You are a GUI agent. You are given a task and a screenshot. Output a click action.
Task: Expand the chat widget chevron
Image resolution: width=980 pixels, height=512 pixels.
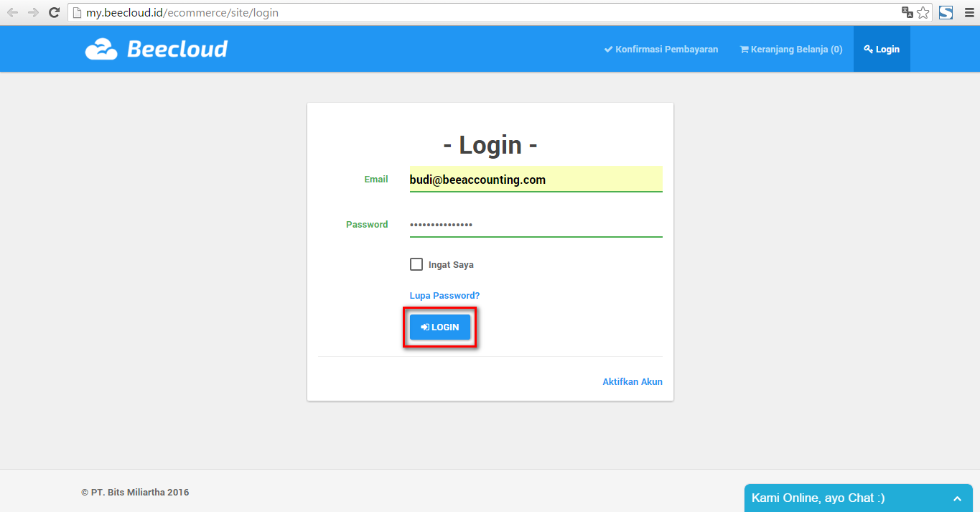(x=957, y=498)
